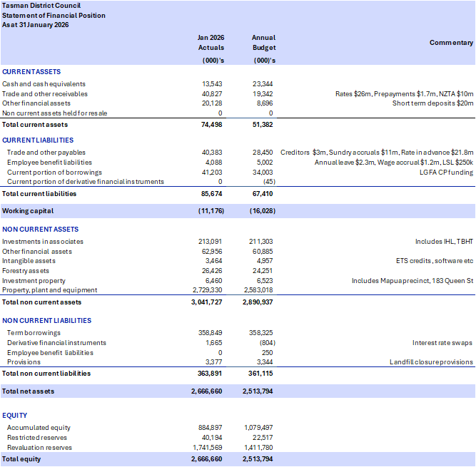Select the Total net assets row label
This screenshot has width=476, height=467.
29,391
